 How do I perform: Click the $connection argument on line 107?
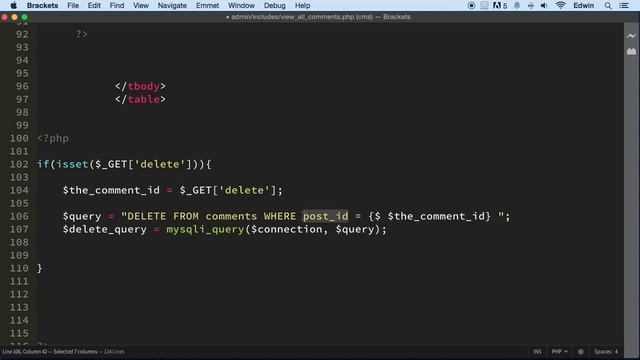(287, 229)
